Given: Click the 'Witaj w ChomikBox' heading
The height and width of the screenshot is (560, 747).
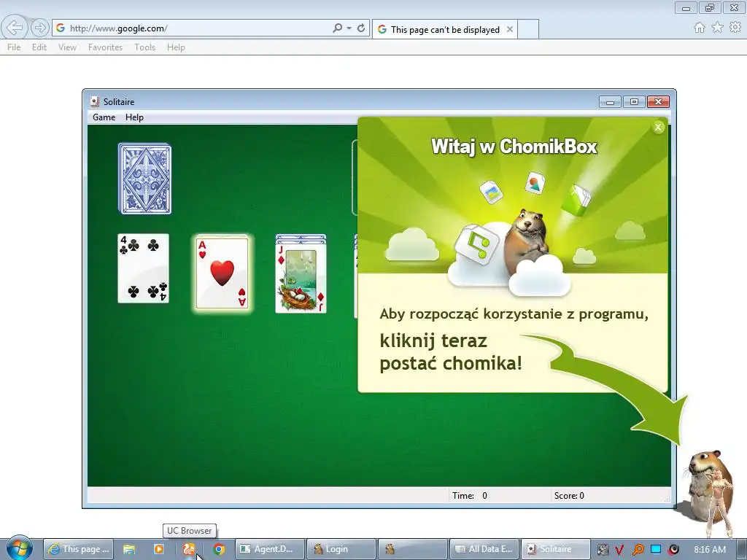Looking at the screenshot, I should [514, 146].
